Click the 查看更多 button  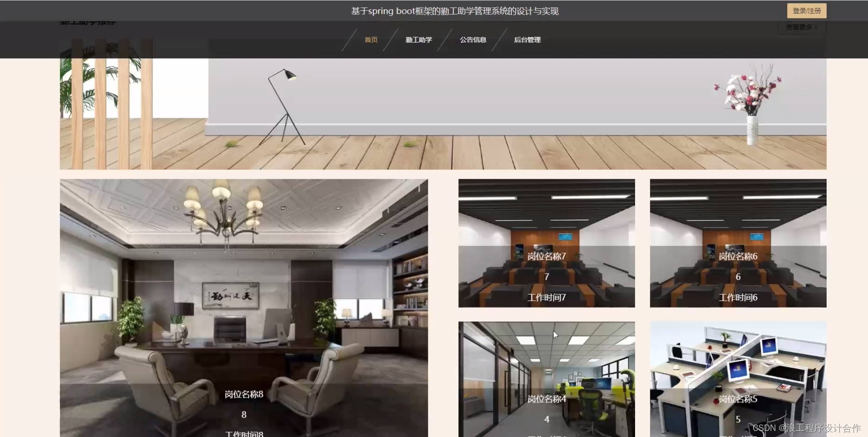tap(802, 27)
